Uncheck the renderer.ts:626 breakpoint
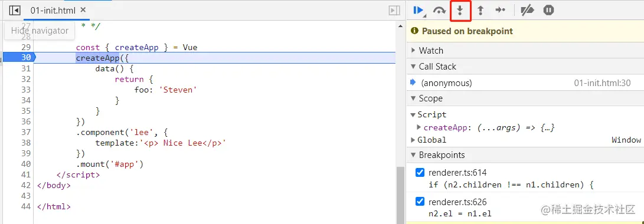The width and height of the screenshot is (644, 224). point(420,202)
